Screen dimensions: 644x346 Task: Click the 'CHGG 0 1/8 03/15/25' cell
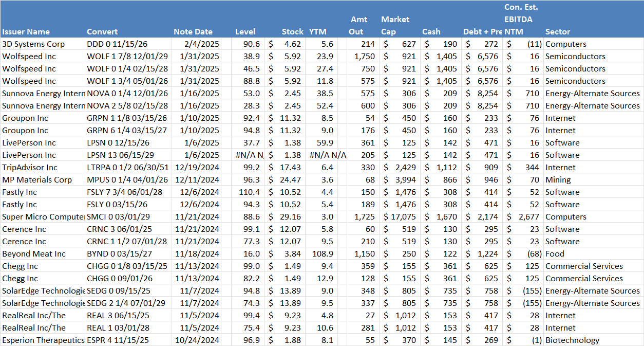[128, 266]
